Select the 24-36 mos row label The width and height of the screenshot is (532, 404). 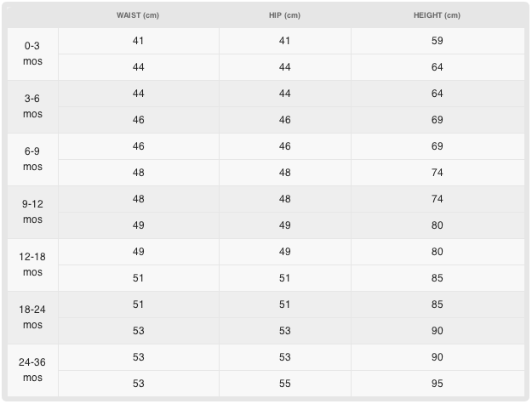[32, 370]
